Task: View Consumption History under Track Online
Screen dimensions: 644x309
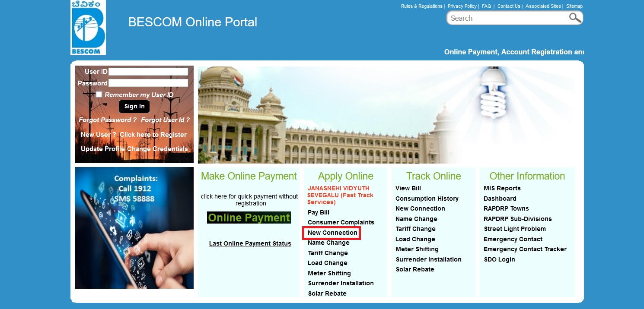Action: pos(427,198)
